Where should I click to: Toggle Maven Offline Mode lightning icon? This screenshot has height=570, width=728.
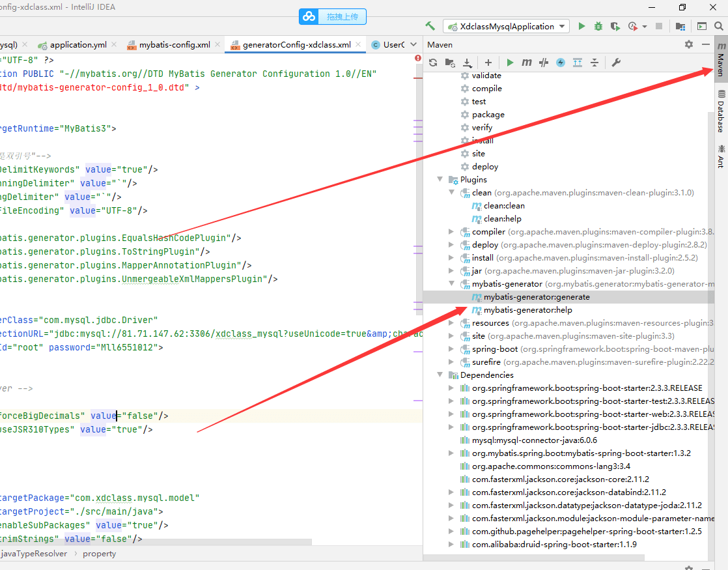tap(561, 63)
